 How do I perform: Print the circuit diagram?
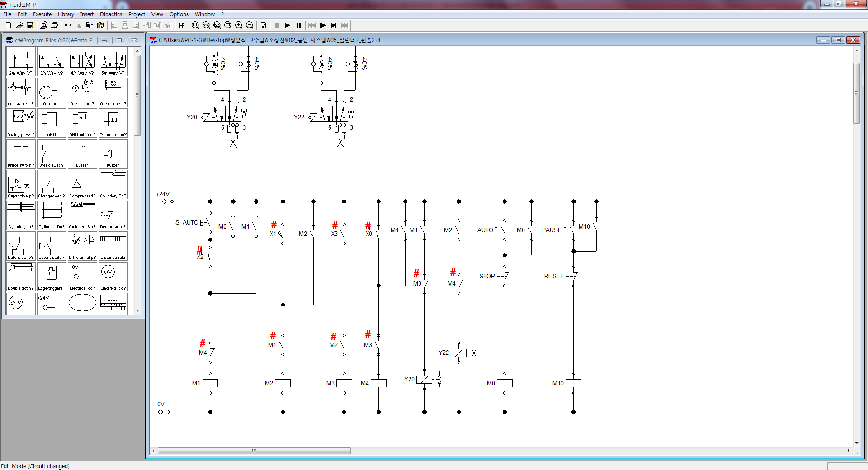[54, 25]
